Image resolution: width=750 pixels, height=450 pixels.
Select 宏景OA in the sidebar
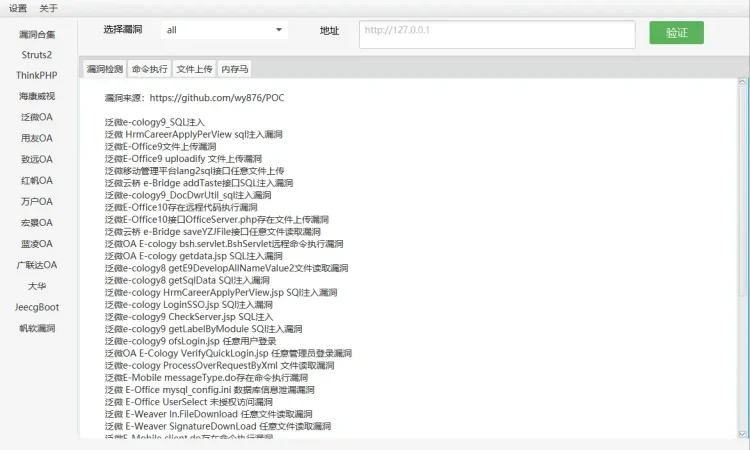[x=37, y=222]
